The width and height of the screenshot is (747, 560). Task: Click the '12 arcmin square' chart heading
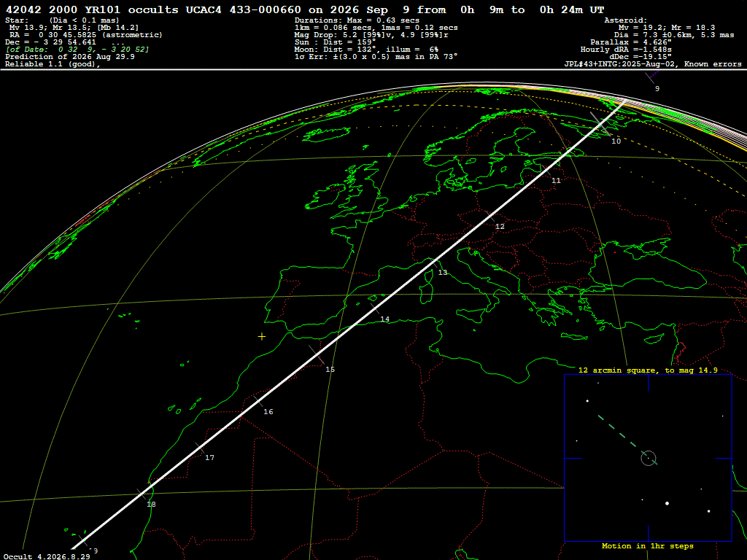pos(648,370)
